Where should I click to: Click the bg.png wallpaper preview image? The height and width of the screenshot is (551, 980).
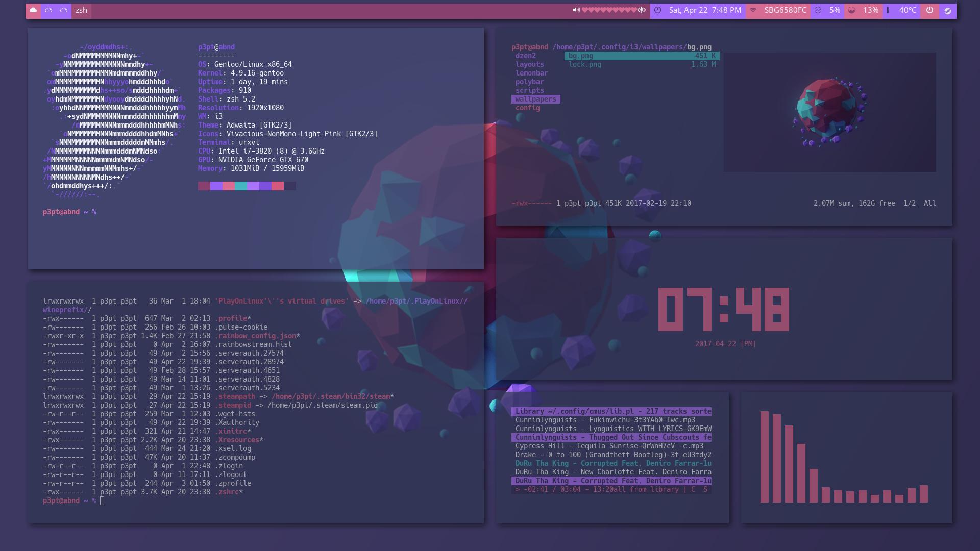(829, 112)
